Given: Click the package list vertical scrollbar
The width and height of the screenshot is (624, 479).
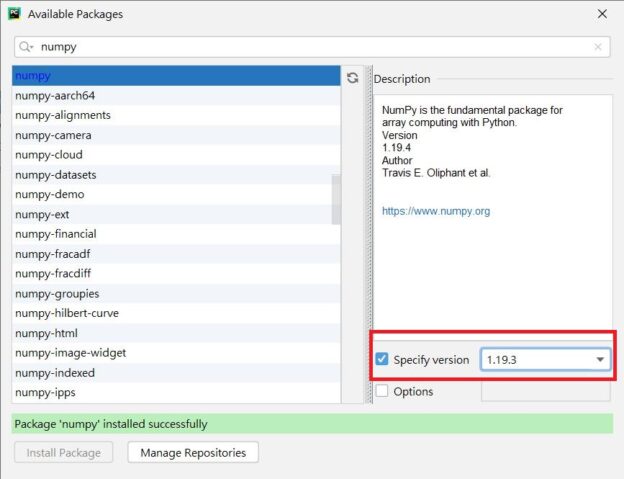Looking at the screenshot, I should pyautogui.click(x=336, y=200).
